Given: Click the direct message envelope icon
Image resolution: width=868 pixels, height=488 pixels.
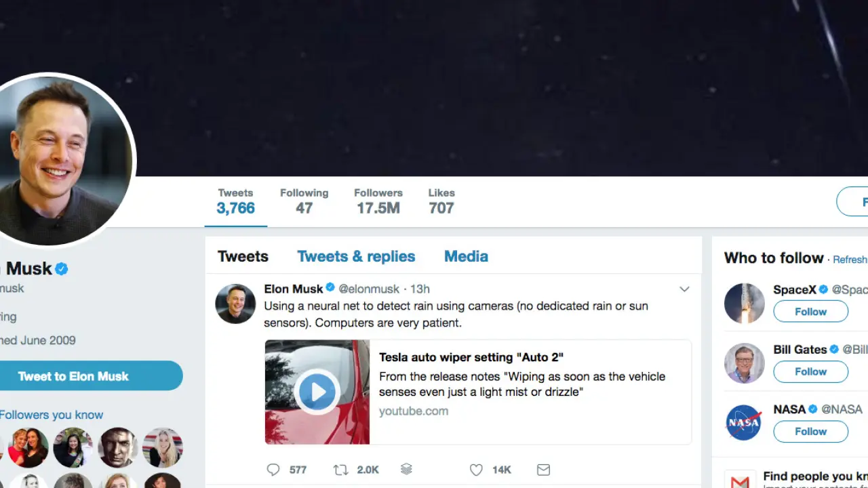Looking at the screenshot, I should coord(543,469).
